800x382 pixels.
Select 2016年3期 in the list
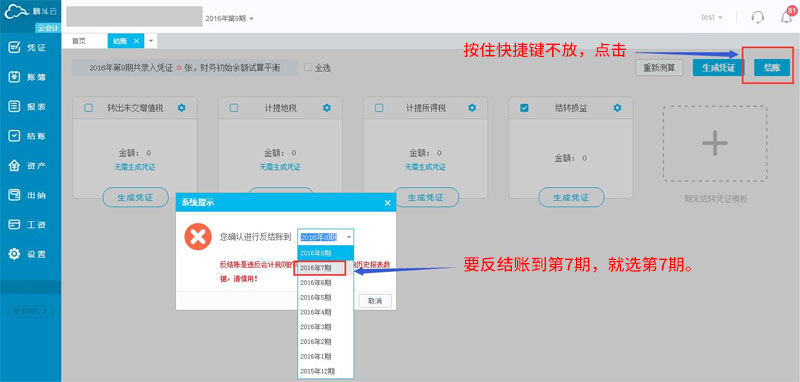click(326, 326)
